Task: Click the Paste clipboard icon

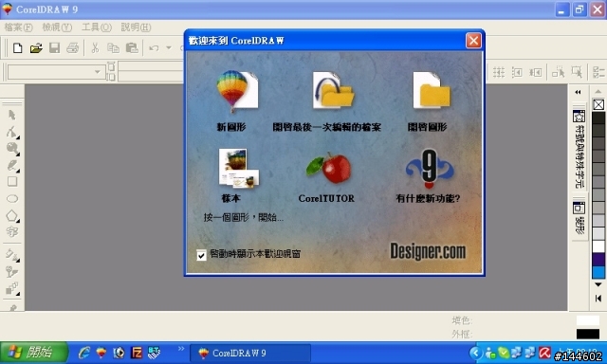Action: [x=132, y=48]
